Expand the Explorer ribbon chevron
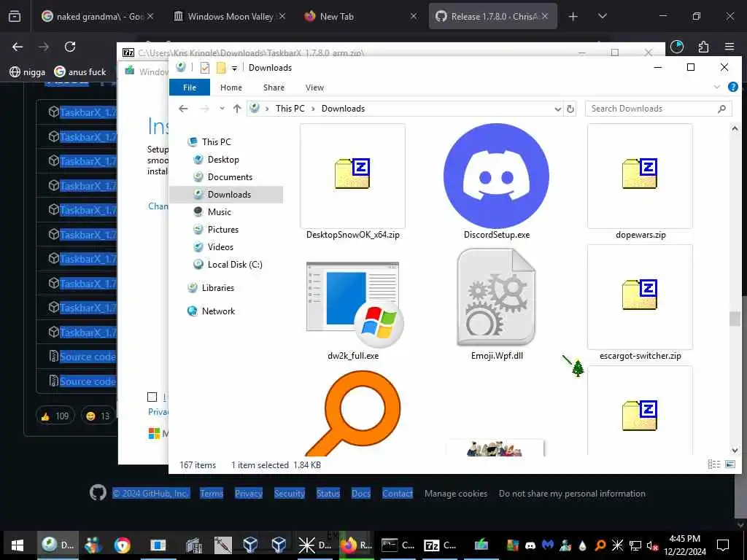The image size is (747, 560). click(x=717, y=87)
